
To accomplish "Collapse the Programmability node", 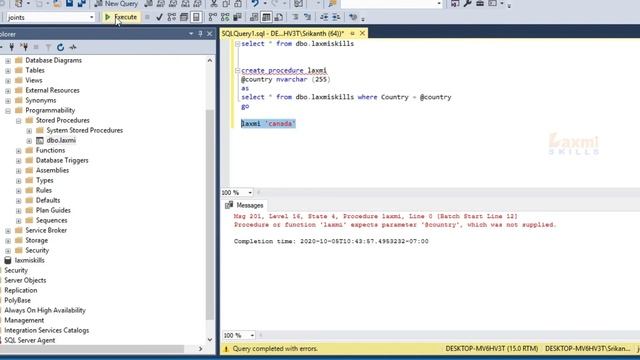I will click(x=8, y=111).
